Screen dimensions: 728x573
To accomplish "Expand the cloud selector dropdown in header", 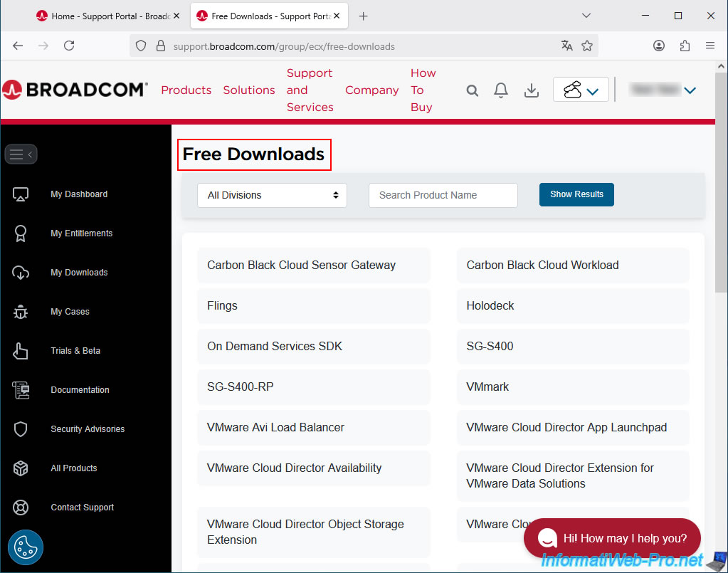I will (581, 90).
